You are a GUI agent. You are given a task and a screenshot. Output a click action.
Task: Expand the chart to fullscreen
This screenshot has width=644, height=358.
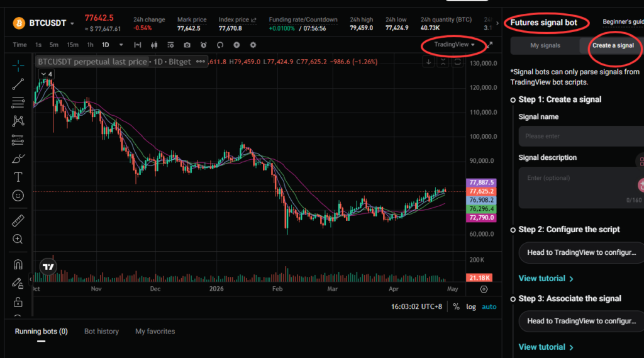[x=489, y=45]
